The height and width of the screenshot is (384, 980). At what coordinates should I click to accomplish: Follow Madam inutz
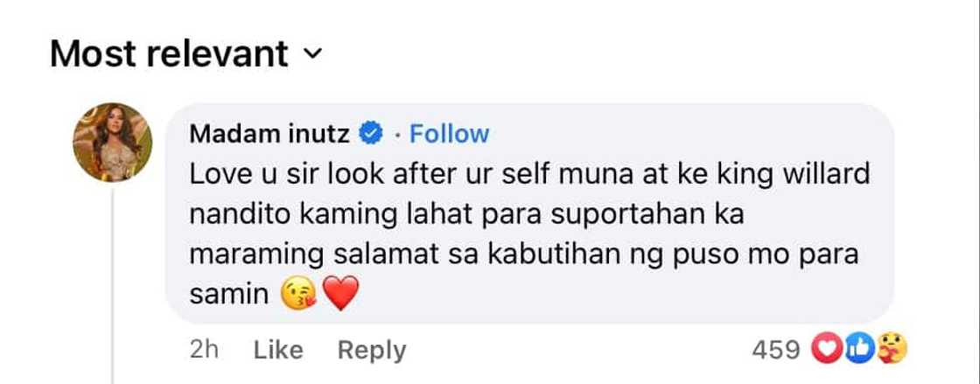click(x=450, y=135)
